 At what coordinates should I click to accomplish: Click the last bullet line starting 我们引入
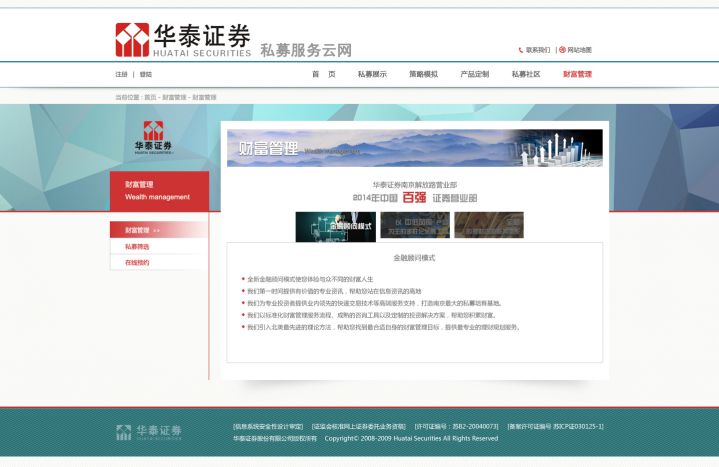click(383, 327)
